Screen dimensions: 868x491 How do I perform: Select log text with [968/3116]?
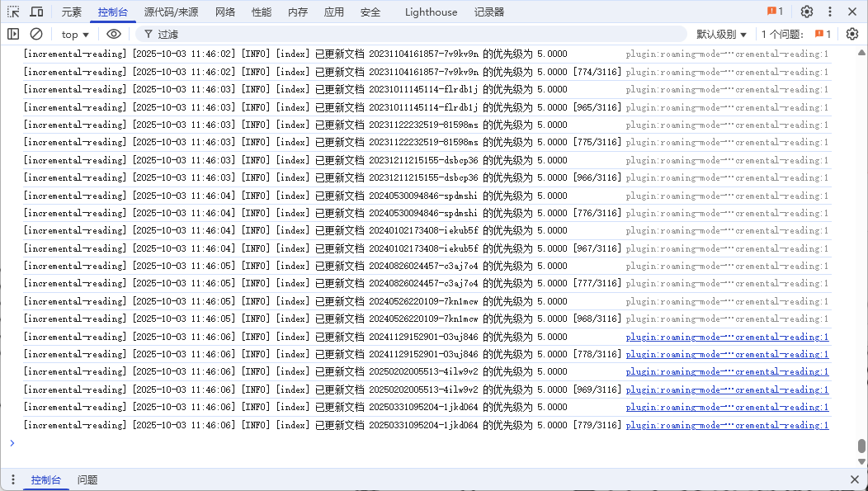click(x=322, y=319)
